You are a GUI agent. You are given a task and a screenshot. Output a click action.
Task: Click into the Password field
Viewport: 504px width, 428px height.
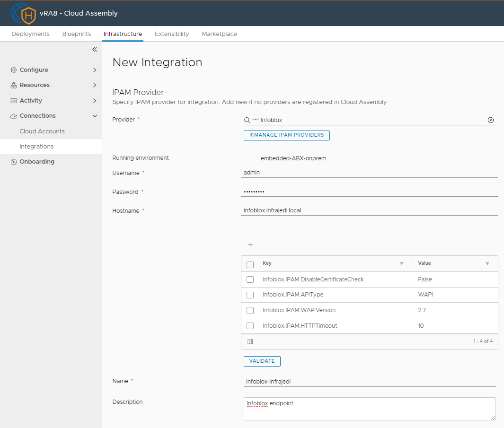click(x=369, y=192)
